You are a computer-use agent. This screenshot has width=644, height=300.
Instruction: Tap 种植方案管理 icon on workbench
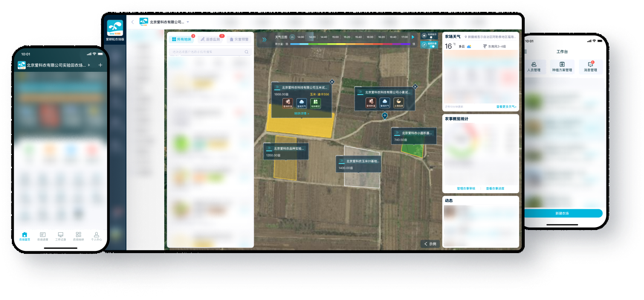(x=562, y=66)
